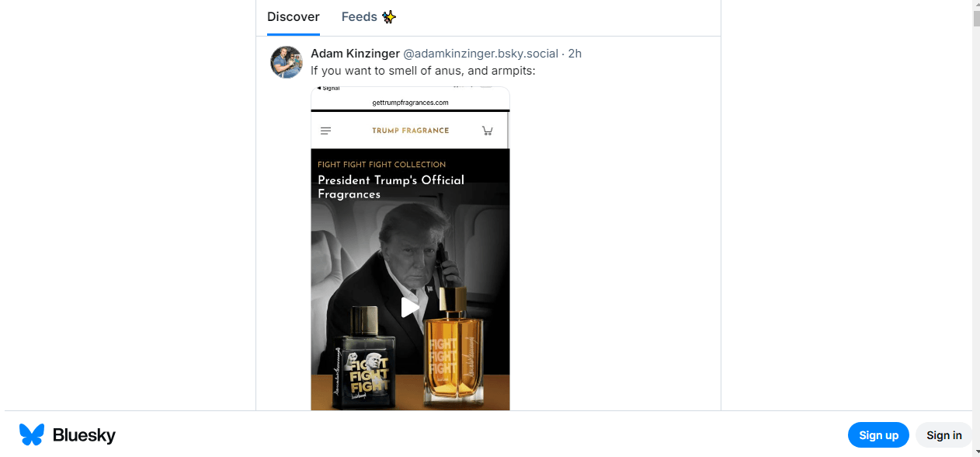Open Adam Kinzinger's profile avatar
Viewport: 980px width, 457px height.
point(286,62)
